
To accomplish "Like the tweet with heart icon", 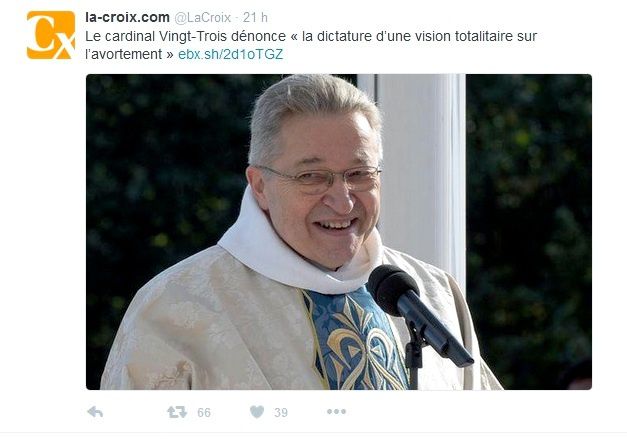I will [257, 412].
